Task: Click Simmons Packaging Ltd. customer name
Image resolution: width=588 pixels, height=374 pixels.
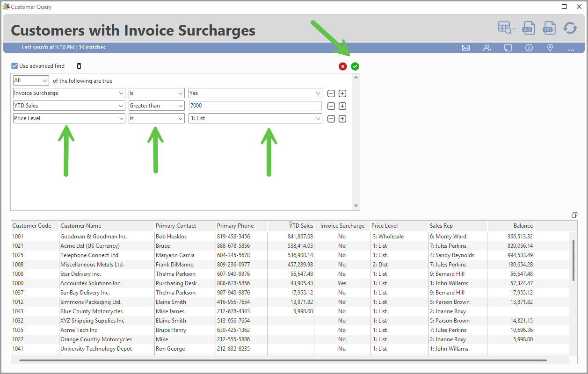Action: [91, 302]
